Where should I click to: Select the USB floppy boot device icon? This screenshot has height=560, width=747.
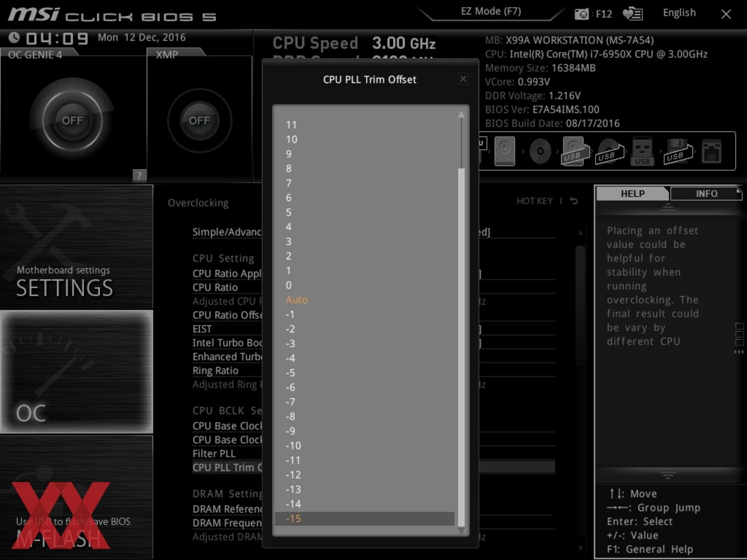(678, 151)
